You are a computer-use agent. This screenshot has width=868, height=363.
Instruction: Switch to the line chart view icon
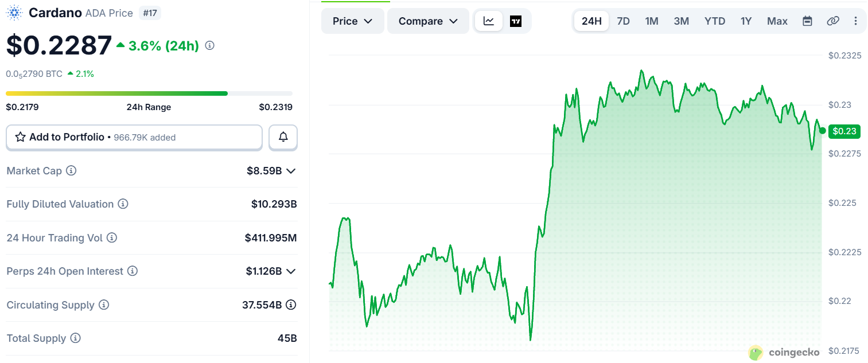tap(489, 21)
